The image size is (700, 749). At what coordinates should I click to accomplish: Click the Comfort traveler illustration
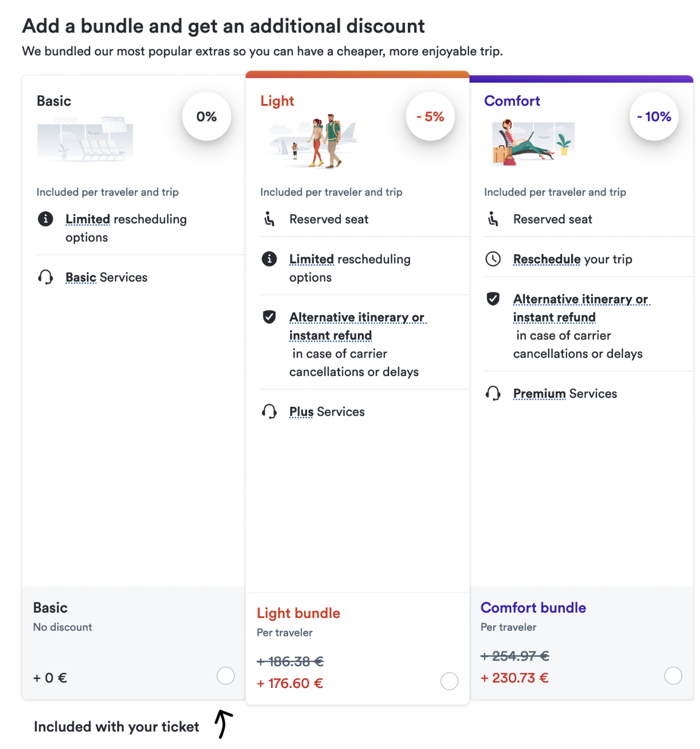(532, 142)
